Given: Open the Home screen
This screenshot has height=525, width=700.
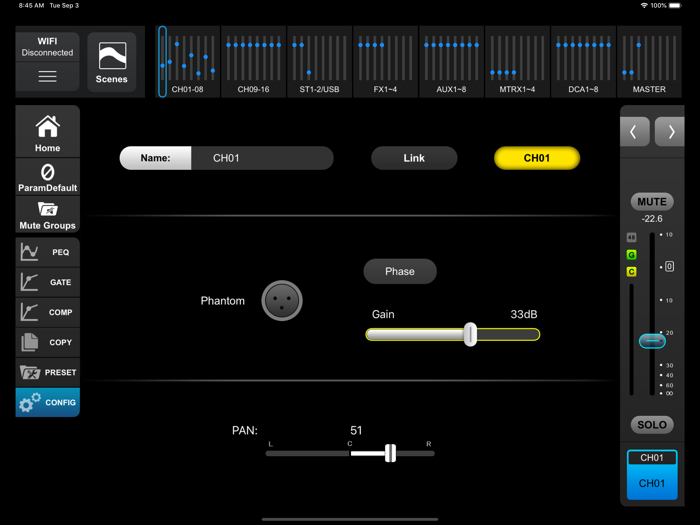Looking at the screenshot, I should click(47, 132).
